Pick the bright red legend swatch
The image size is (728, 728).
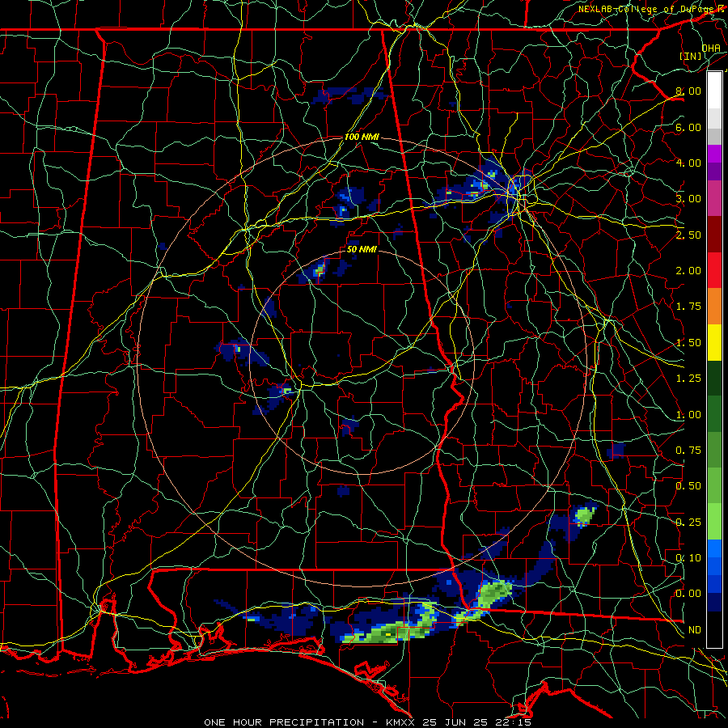714,271
